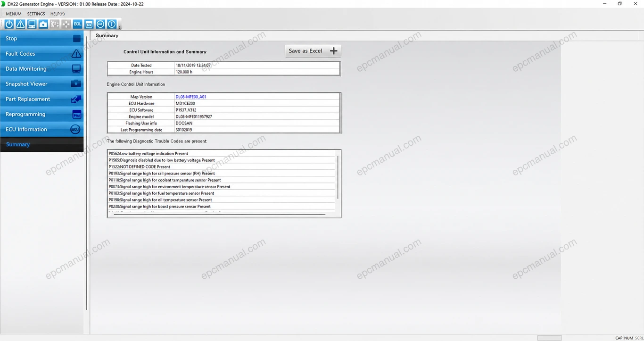Screen dimensions: 644x341
Task: Open the HELP(H) menu
Action: tap(58, 14)
